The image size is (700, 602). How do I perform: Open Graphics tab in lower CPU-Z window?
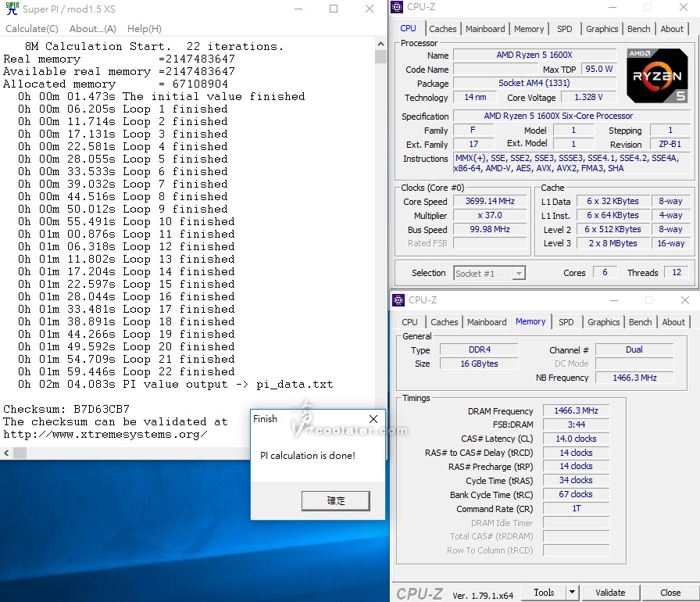pyautogui.click(x=604, y=322)
